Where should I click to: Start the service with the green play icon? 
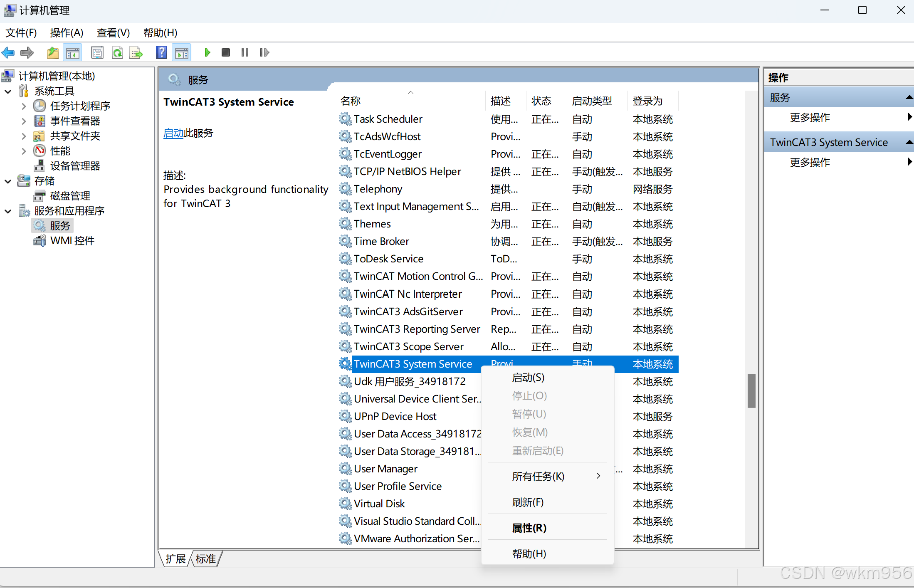(x=207, y=52)
